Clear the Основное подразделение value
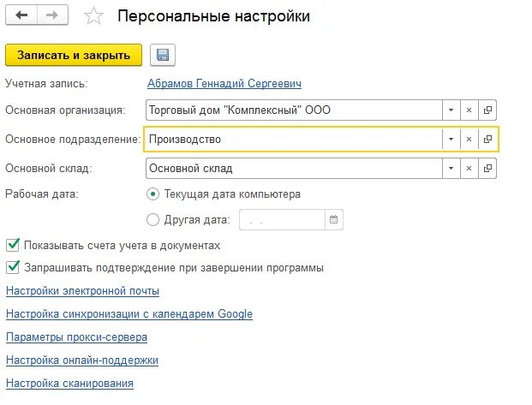532x405 pixels. pos(469,139)
